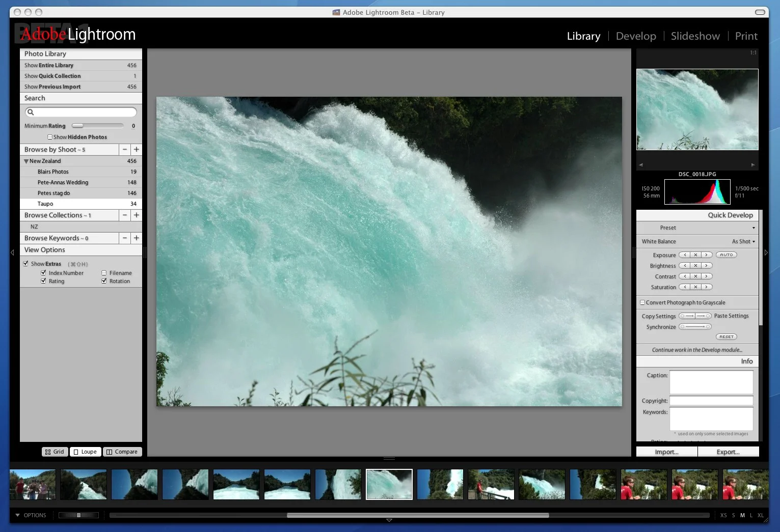
Task: Remove shoot using Browse by Shoot minus
Action: pyautogui.click(x=125, y=150)
